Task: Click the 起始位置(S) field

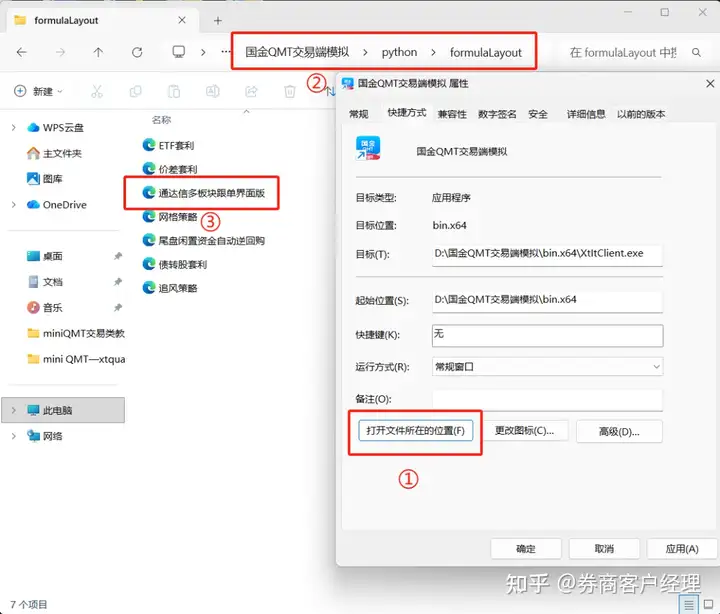Action: point(547,301)
